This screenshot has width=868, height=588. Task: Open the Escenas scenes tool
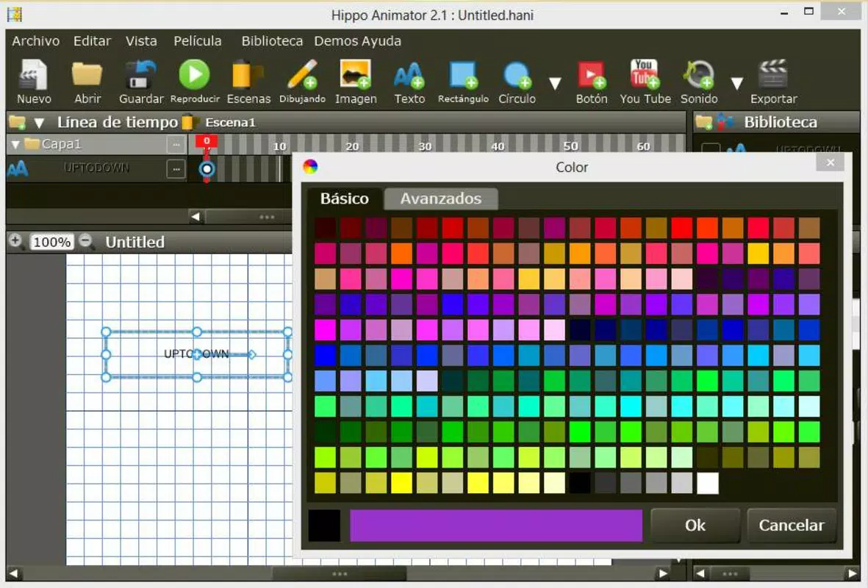point(248,81)
